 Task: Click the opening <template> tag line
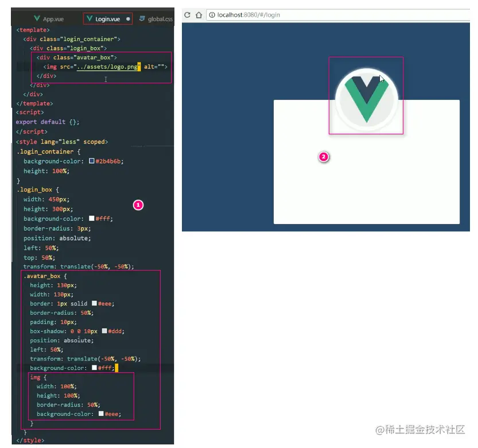[33, 30]
